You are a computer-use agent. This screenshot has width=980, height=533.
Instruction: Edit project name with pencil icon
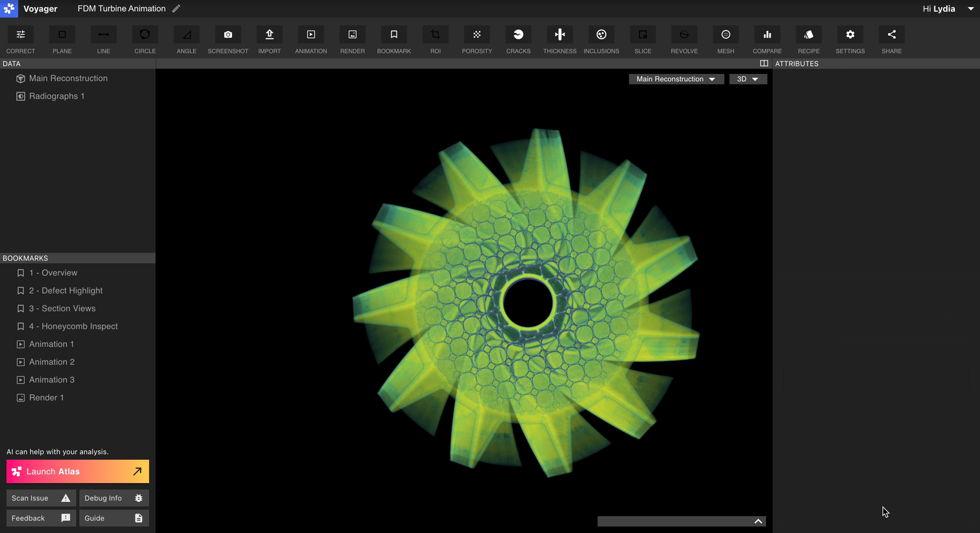(x=176, y=8)
